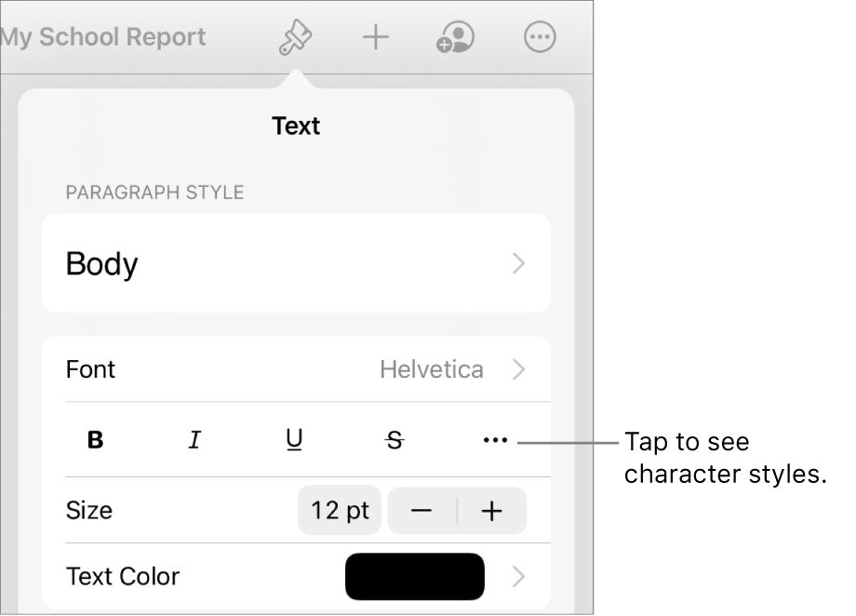Open the Body paragraph style list
The width and height of the screenshot is (856, 616).
coord(296,263)
